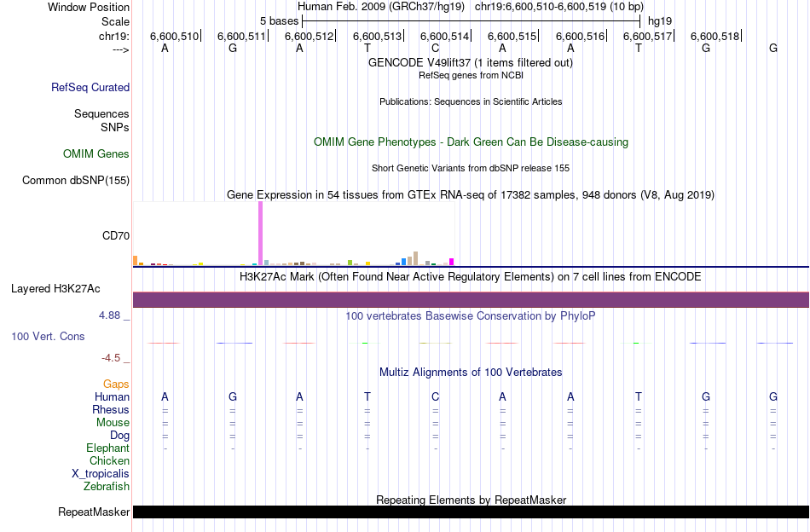Image resolution: width=810 pixels, height=532 pixels.
Task: Click Publications: Sequences in Scientific Articles title
Action: pos(471,101)
